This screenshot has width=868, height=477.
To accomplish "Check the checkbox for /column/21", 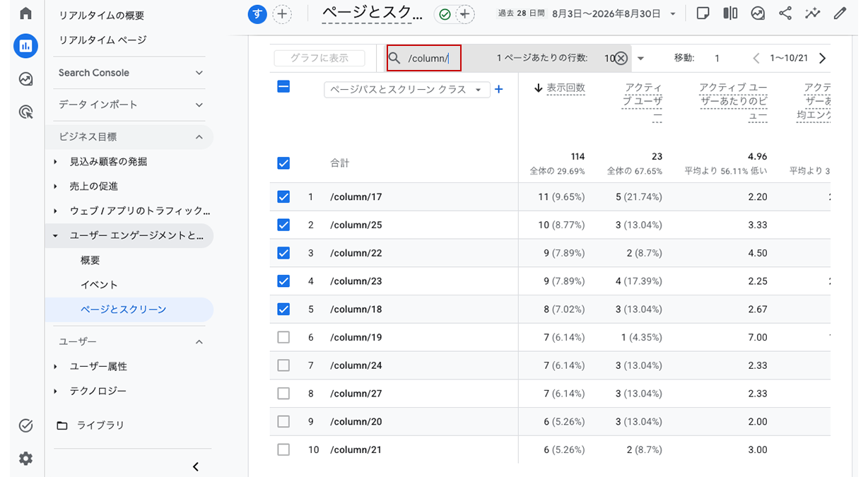I will coord(283,449).
